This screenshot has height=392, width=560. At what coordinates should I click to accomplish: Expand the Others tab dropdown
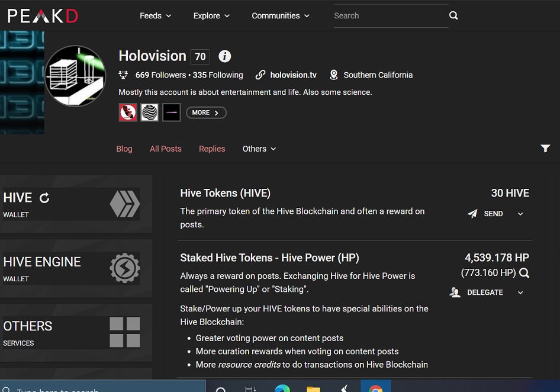point(259,149)
